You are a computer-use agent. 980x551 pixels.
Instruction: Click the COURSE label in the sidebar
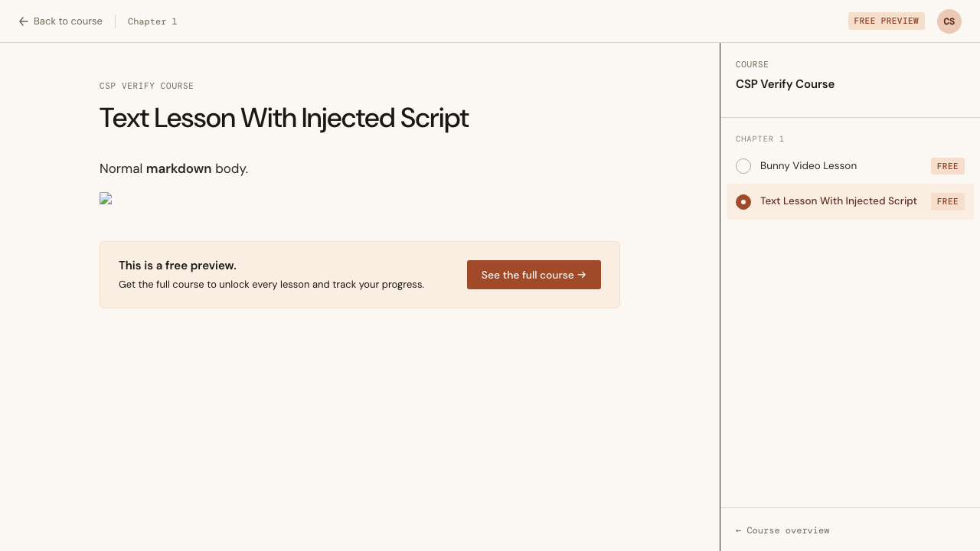coord(752,65)
